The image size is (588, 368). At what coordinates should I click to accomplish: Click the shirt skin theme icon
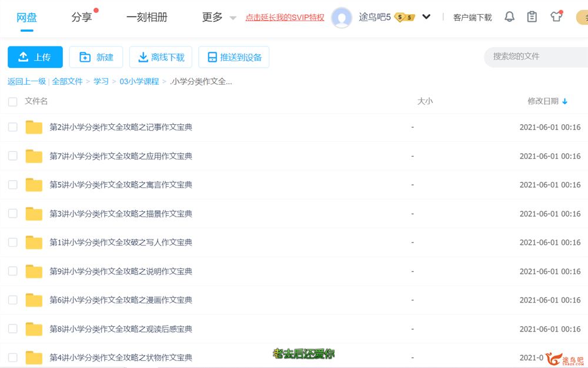point(556,16)
